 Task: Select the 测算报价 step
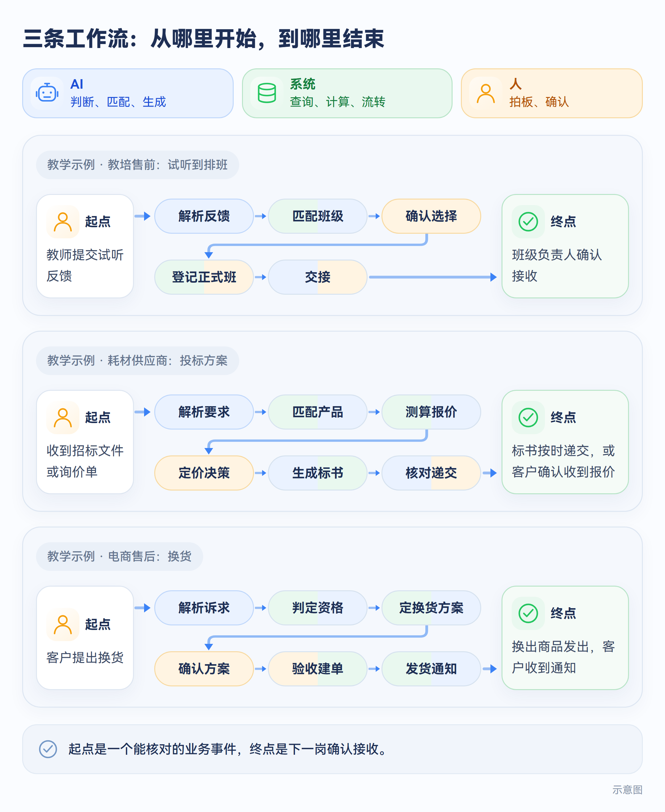431,412
